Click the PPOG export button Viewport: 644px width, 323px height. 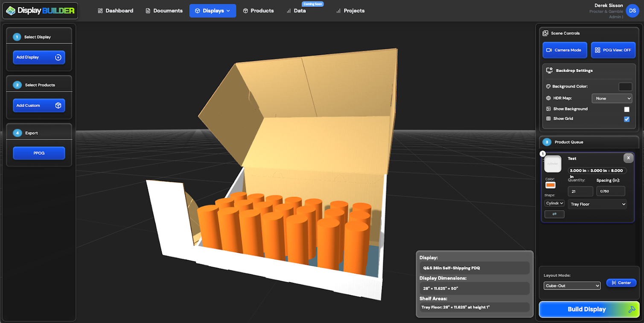tap(39, 153)
